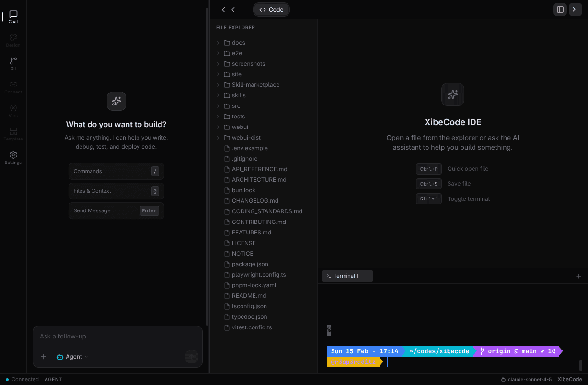Open the Agent mode dropdown
This screenshot has width=588, height=385.
click(x=72, y=356)
